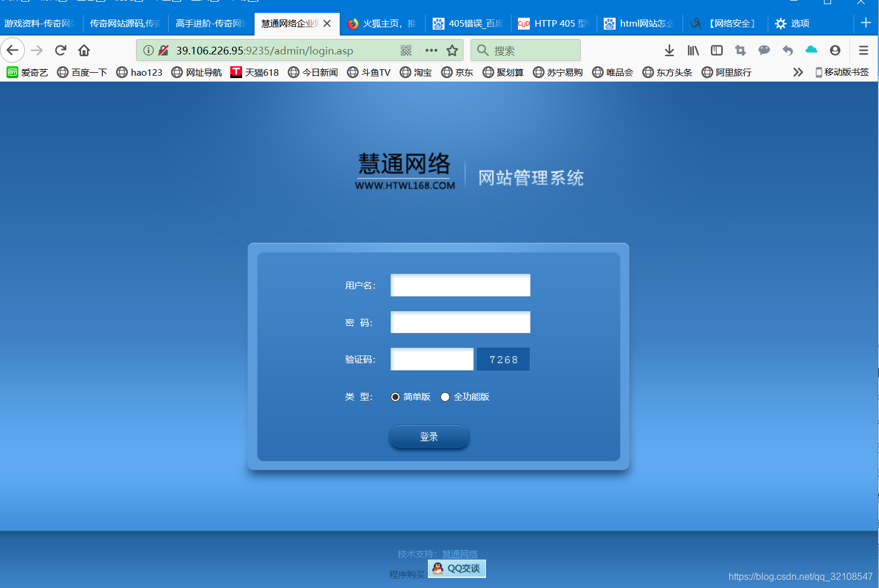Open the Firefox account avatar icon
This screenshot has height=588, width=879.
(835, 50)
